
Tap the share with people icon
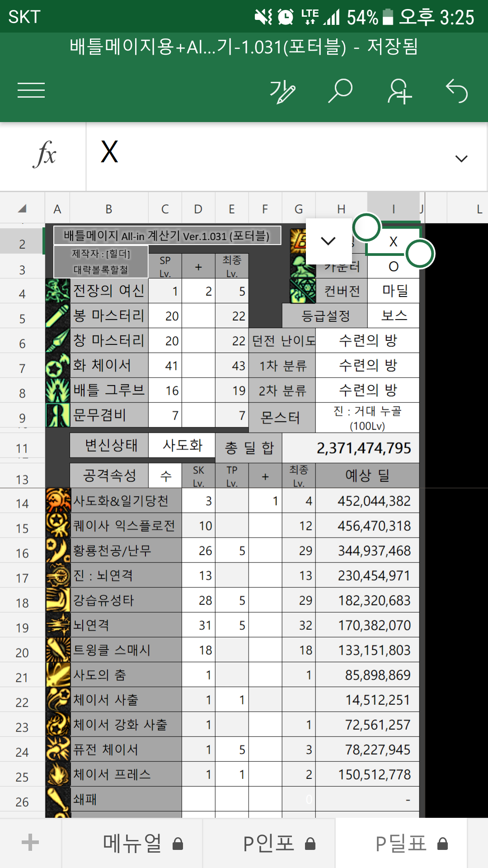click(x=399, y=91)
